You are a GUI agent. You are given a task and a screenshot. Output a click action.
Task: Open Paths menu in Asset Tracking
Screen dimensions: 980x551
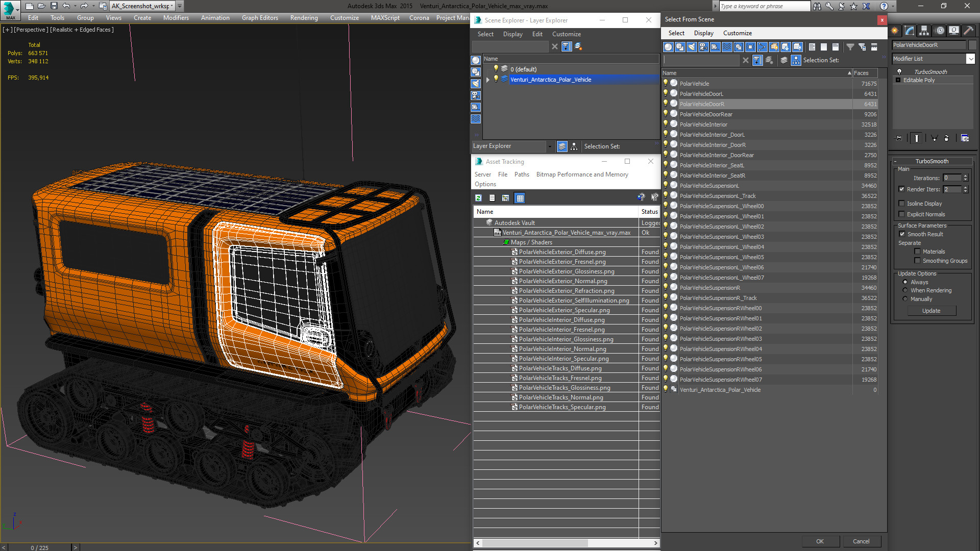coord(522,174)
